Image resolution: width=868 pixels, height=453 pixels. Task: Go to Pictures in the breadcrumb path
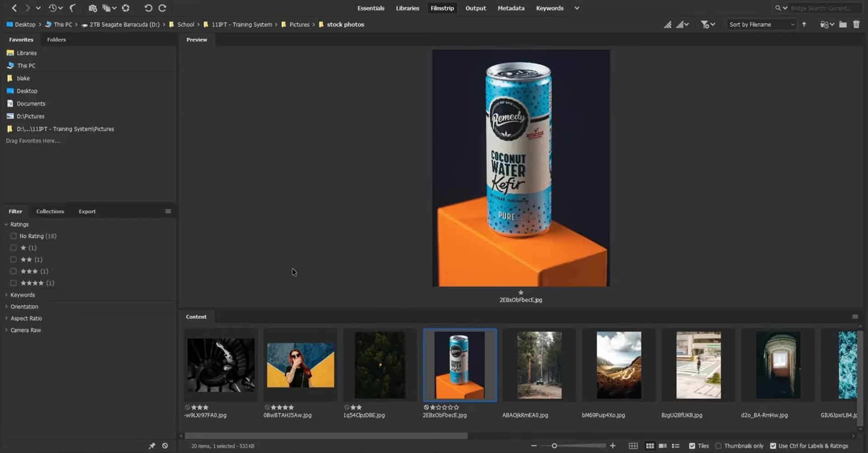299,24
